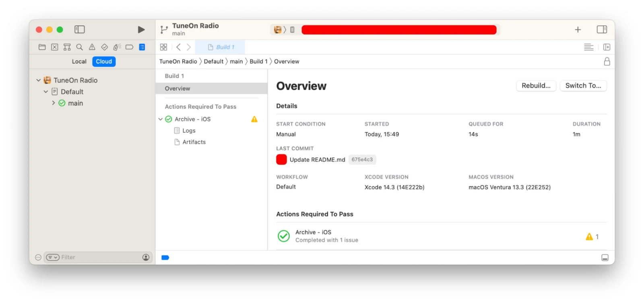Click the yellow warning icon beside Archive - iOS
The height and width of the screenshot is (303, 644).
[254, 119]
